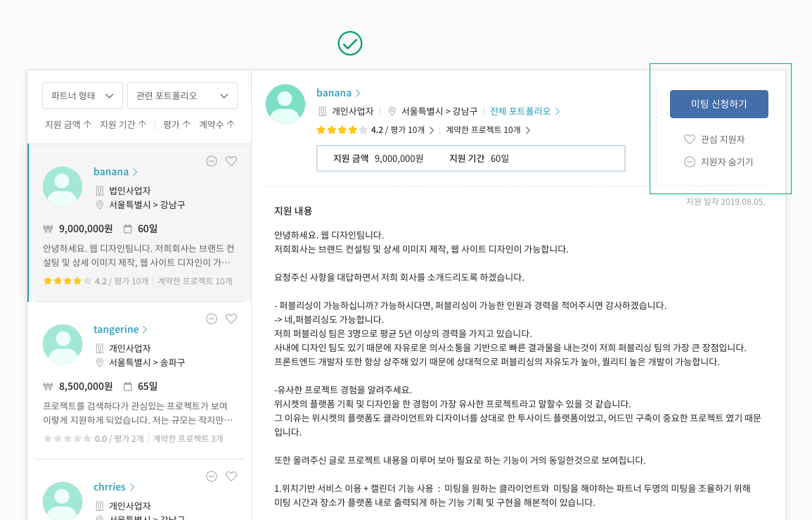Click 지원자 숨기기 option
812x520 pixels.
[718, 163]
